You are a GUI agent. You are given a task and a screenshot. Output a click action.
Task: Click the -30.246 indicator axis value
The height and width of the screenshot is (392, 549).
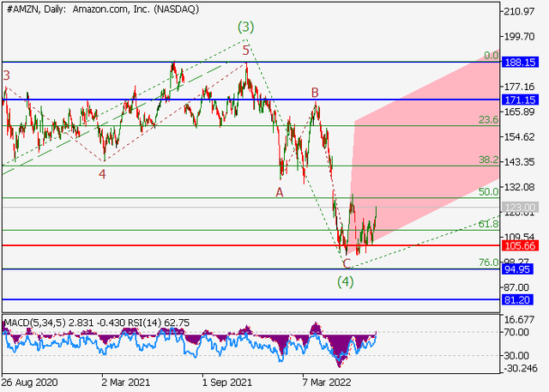[520, 368]
